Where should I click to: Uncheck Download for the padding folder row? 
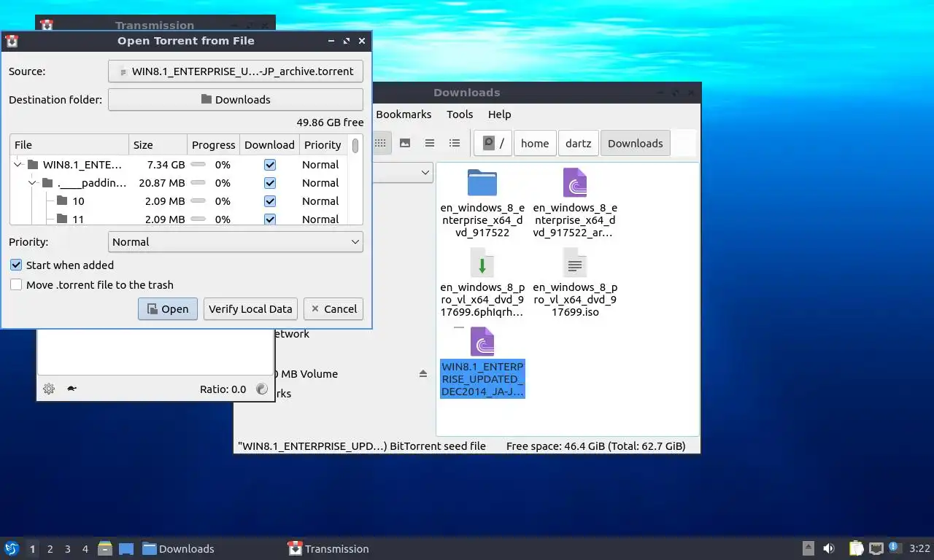tap(270, 183)
